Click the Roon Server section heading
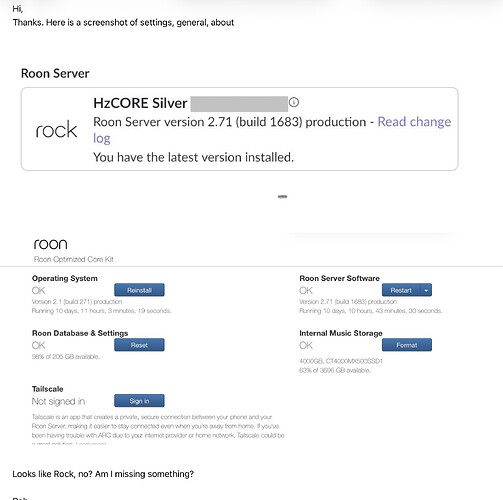503x500 pixels. click(55, 73)
